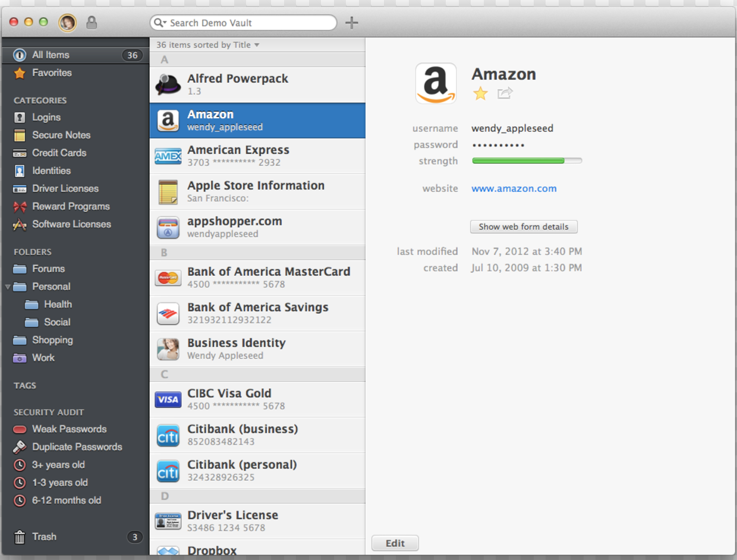Click the password strength bar
Screen dimensions: 737x560
[x=527, y=161]
